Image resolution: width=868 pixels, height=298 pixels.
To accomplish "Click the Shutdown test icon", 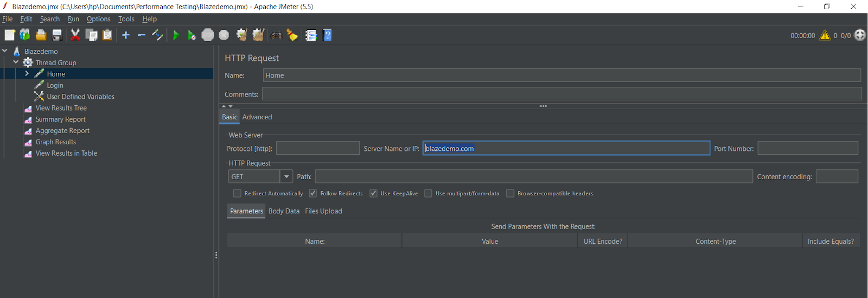I will pos(224,35).
